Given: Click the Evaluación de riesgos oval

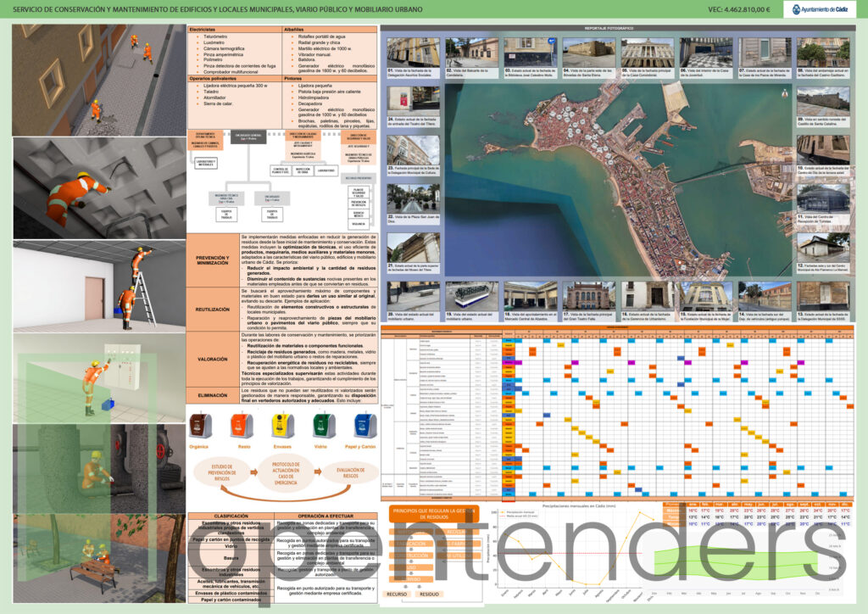Looking at the screenshot, I should (350, 472).
